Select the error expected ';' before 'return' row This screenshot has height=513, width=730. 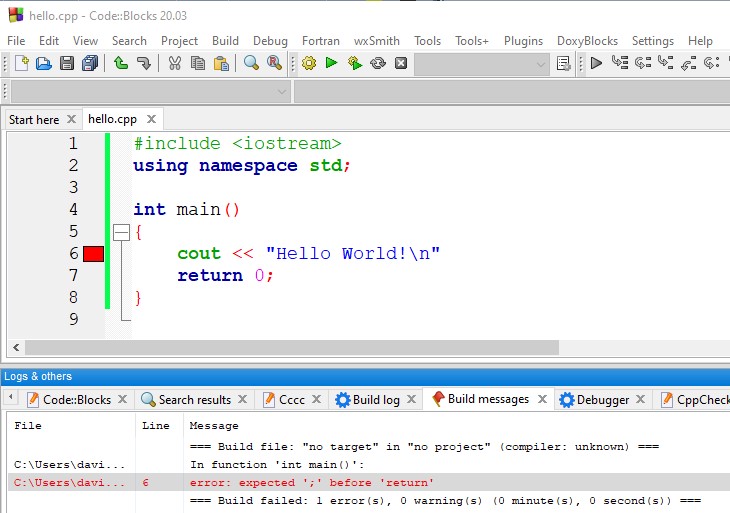pos(369,482)
